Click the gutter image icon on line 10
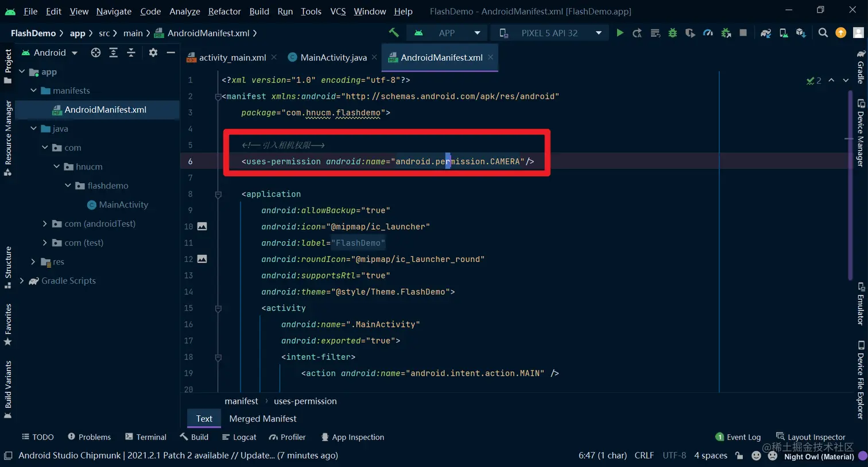Screen dimensions: 868x467 pos(202,226)
